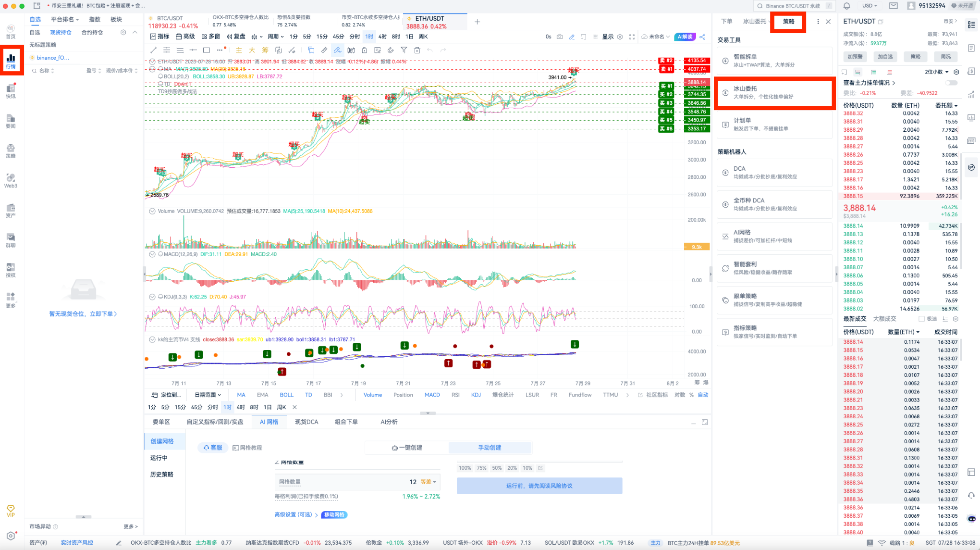The width and height of the screenshot is (980, 550).
Task: Select the trend line drawing tool
Action: click(153, 50)
